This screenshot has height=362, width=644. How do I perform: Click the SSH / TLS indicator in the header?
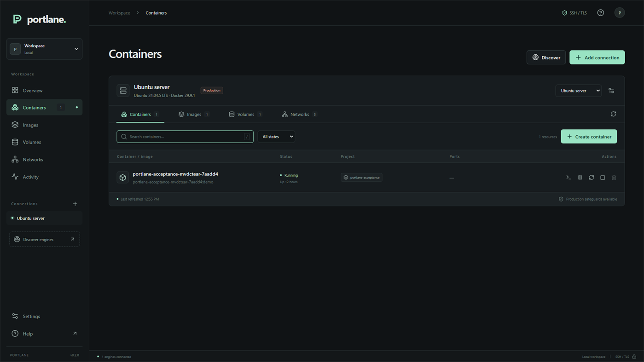574,13
